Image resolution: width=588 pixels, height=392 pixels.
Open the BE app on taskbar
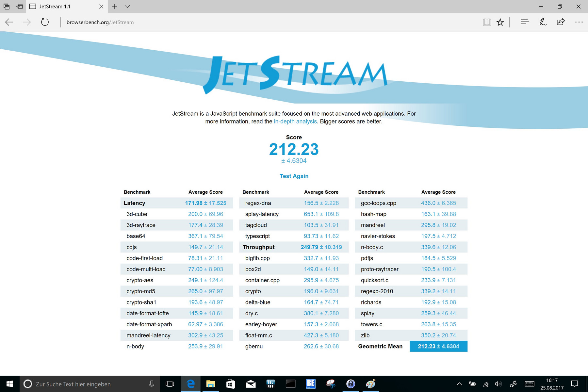(311, 384)
